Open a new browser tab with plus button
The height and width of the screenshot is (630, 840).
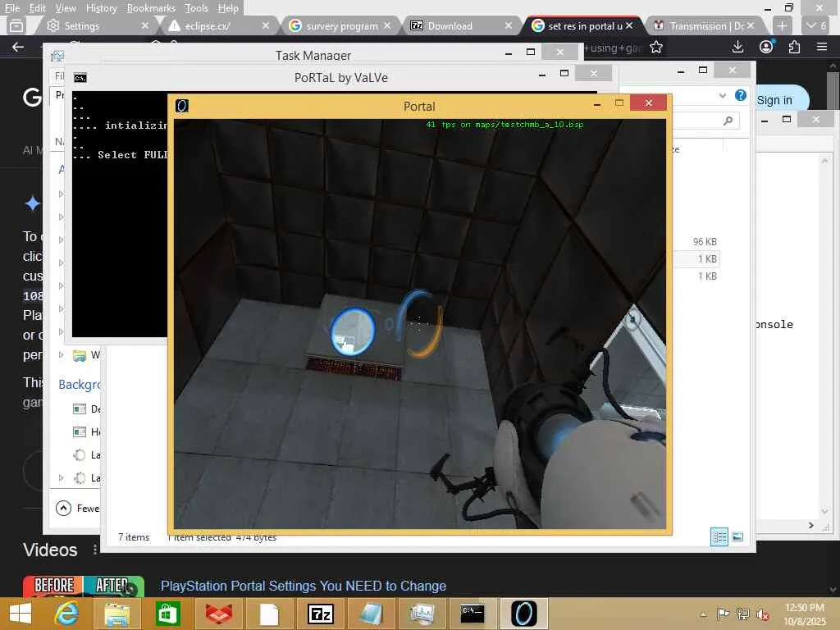click(x=782, y=25)
